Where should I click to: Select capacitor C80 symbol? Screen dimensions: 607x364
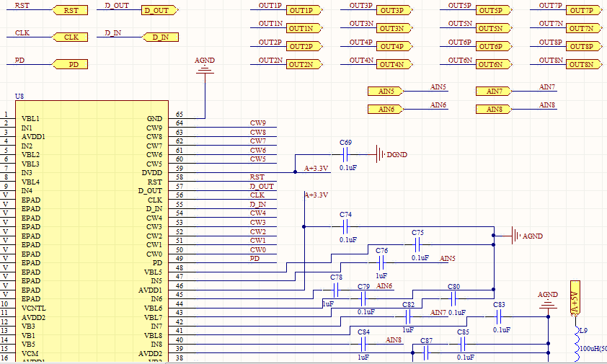coord(453,298)
